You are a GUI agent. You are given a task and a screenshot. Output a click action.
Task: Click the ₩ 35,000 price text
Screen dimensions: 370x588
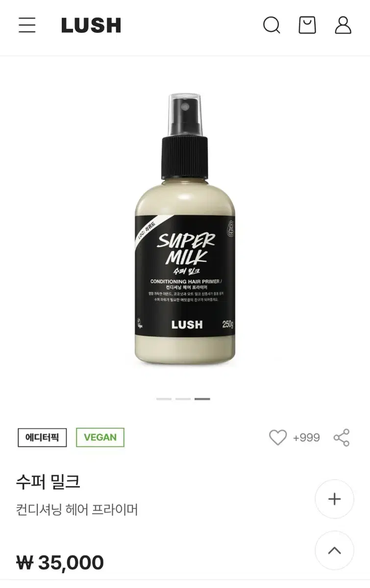60,563
